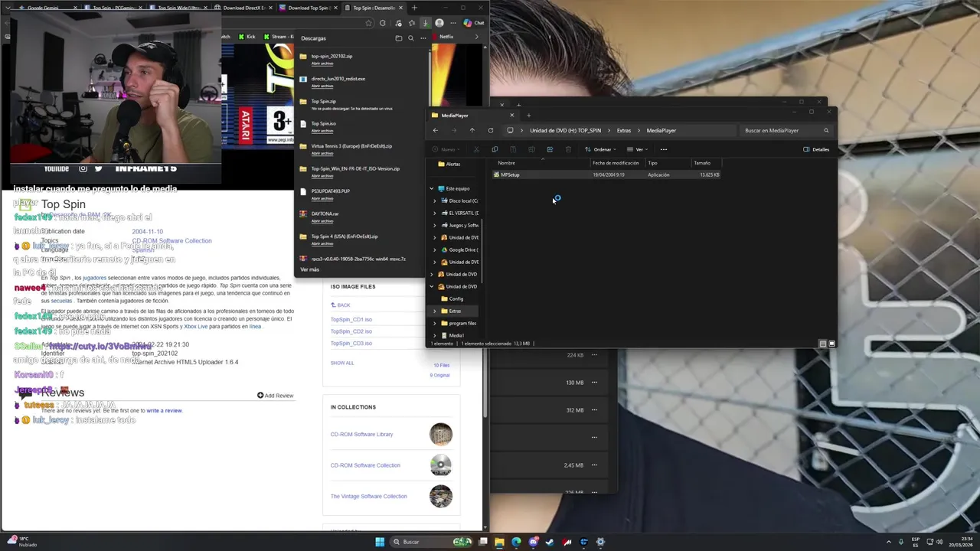Open Descargas panel three-dots options
This screenshot has height=551, width=980.
[x=423, y=38]
